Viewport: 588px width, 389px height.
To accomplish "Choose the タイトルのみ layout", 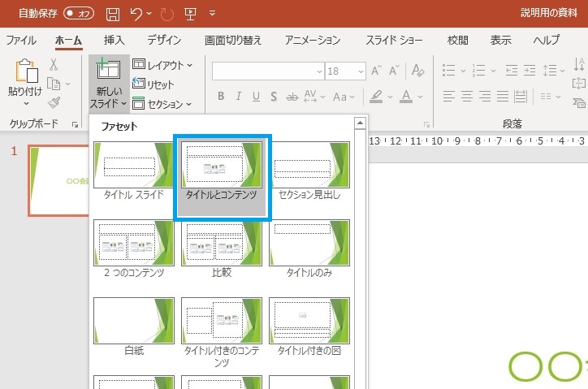I will 309,243.
